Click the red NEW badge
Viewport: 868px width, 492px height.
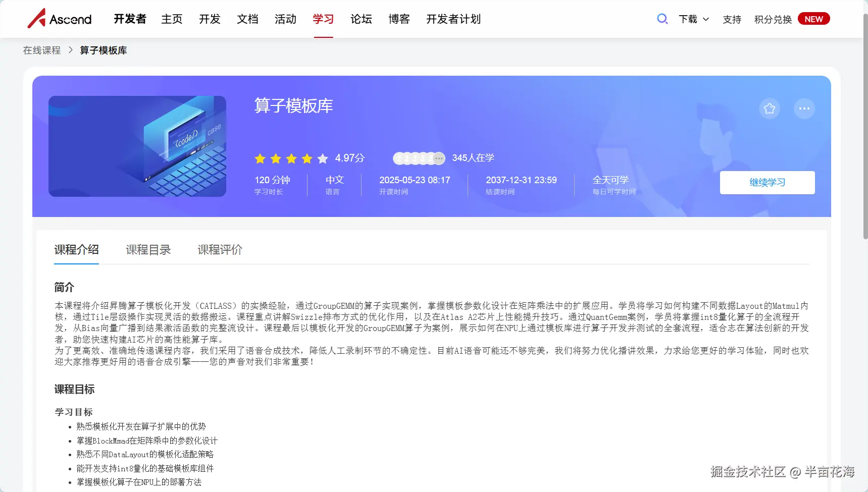(x=814, y=19)
